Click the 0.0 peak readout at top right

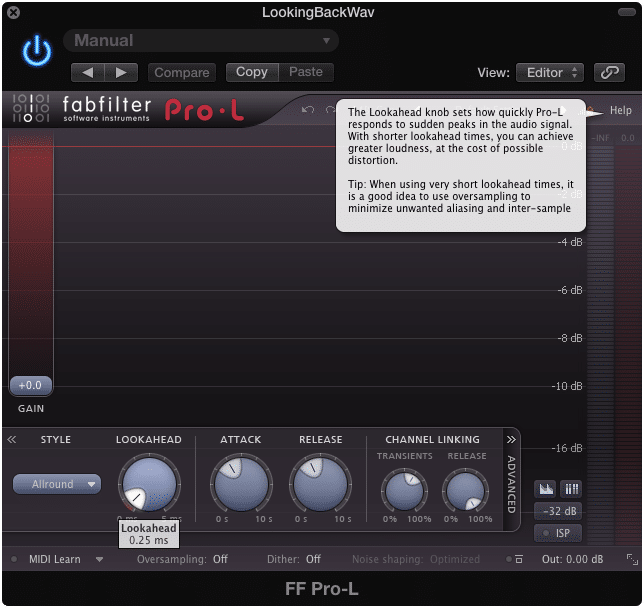(x=628, y=138)
